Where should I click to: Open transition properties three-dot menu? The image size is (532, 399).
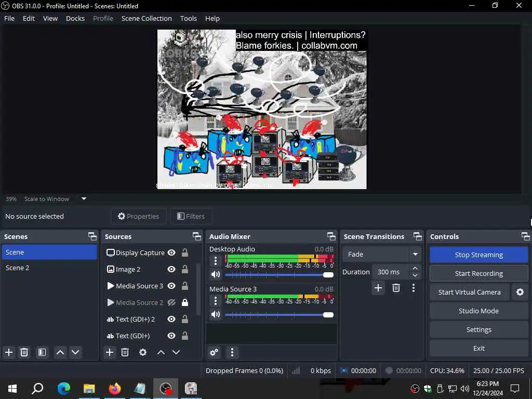coord(413,288)
